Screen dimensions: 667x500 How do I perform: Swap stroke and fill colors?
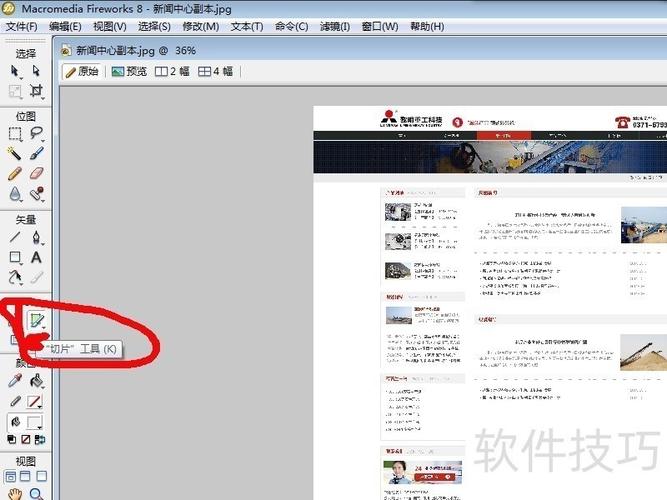tap(40, 440)
